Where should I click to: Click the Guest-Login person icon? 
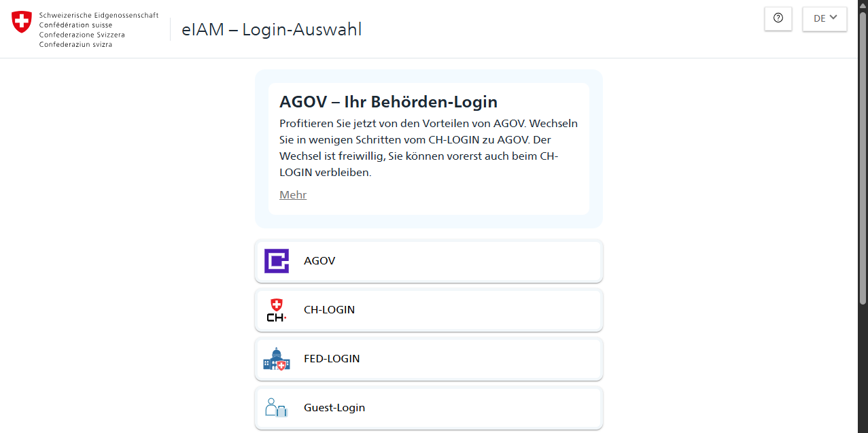pos(277,408)
